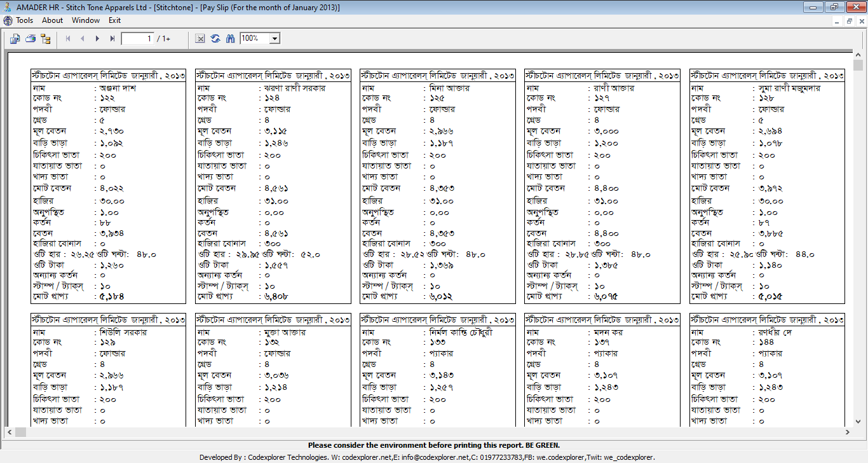Click the page number input field
This screenshot has height=463, width=868.
138,39
